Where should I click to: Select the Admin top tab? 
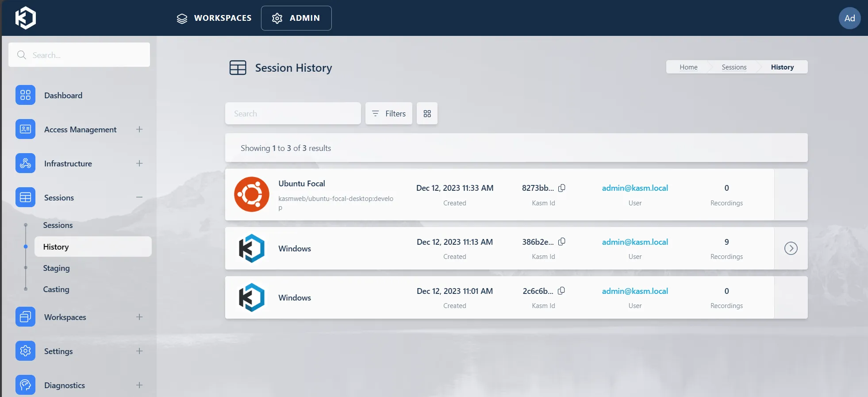click(x=296, y=18)
